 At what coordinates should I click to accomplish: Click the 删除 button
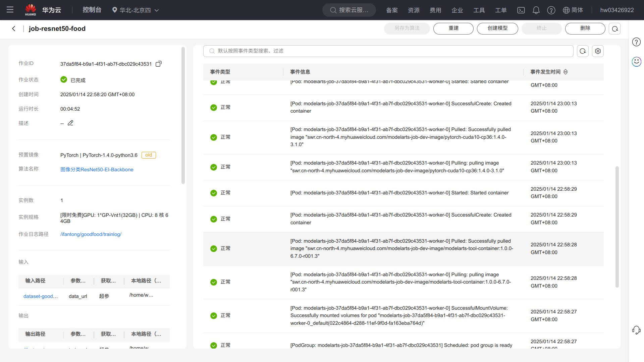pos(585,28)
